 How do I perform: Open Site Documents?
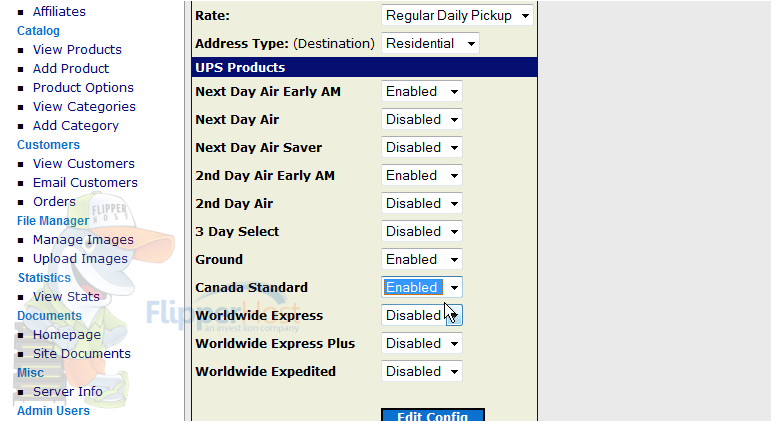pos(82,354)
